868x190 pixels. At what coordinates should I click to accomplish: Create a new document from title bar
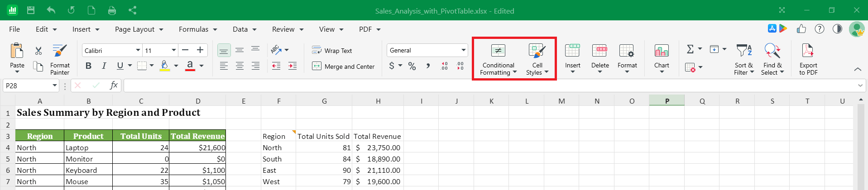(x=91, y=10)
